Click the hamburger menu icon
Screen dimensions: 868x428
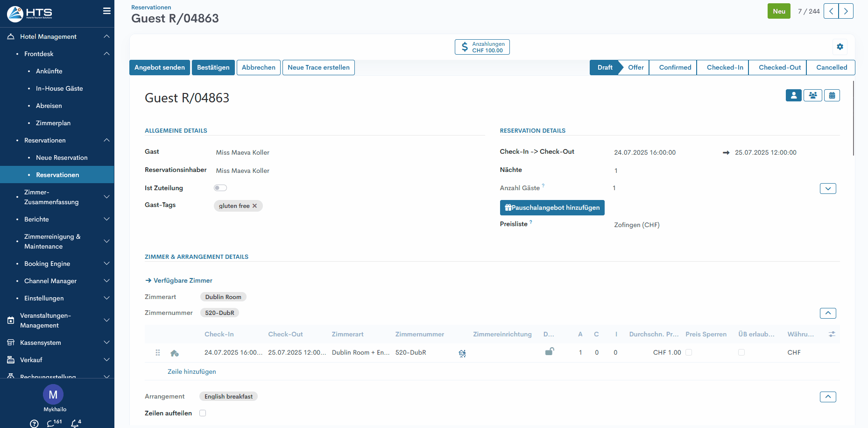[x=107, y=11]
